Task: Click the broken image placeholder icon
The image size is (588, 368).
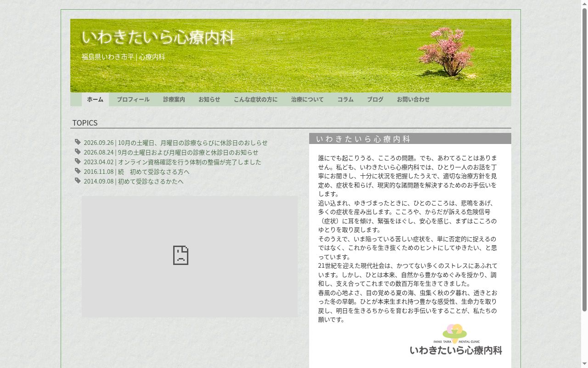Action: click(181, 255)
